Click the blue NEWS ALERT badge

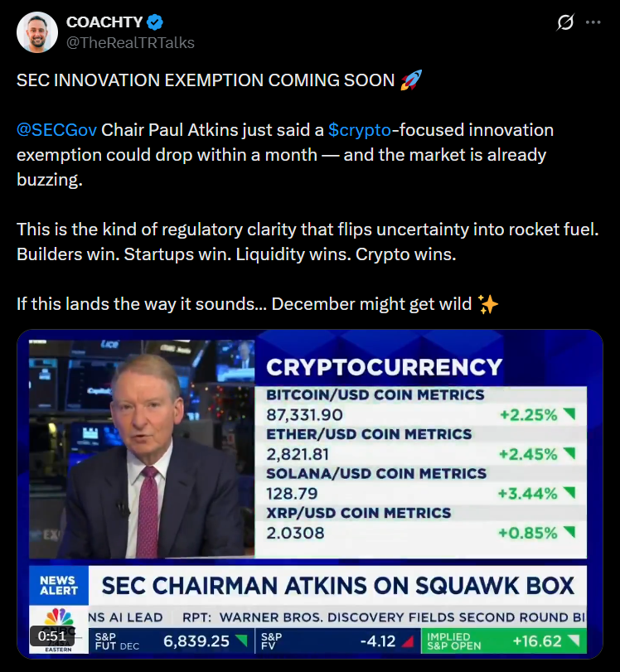(57, 585)
